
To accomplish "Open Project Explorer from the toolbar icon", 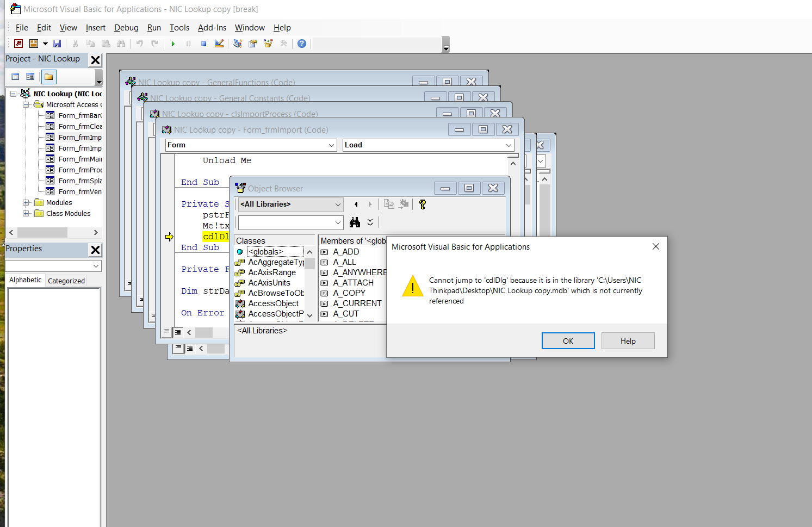I will [x=238, y=44].
